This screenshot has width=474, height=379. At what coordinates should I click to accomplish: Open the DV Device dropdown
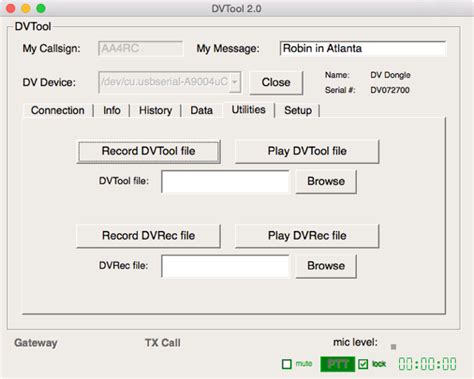coord(235,82)
